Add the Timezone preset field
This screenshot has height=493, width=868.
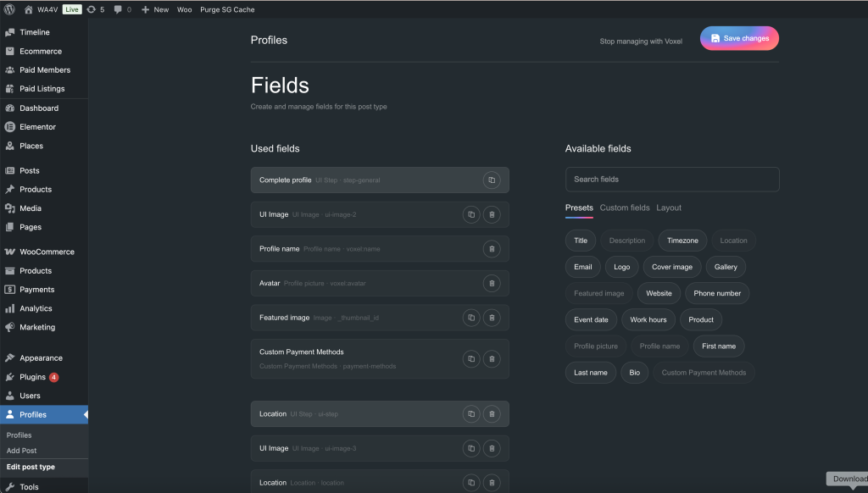click(682, 241)
